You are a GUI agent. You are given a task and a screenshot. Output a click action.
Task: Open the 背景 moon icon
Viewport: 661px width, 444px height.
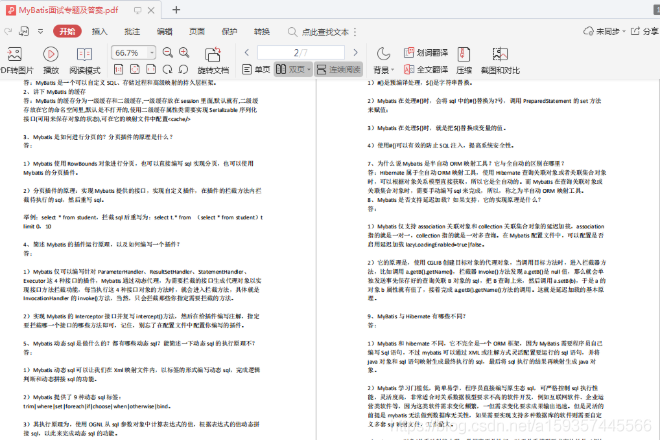point(383,54)
